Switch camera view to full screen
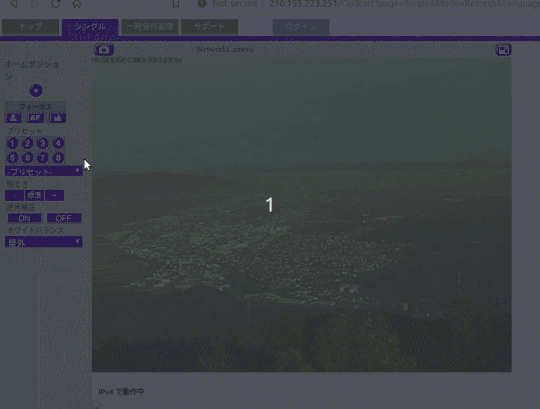The image size is (540, 409). 503,50
